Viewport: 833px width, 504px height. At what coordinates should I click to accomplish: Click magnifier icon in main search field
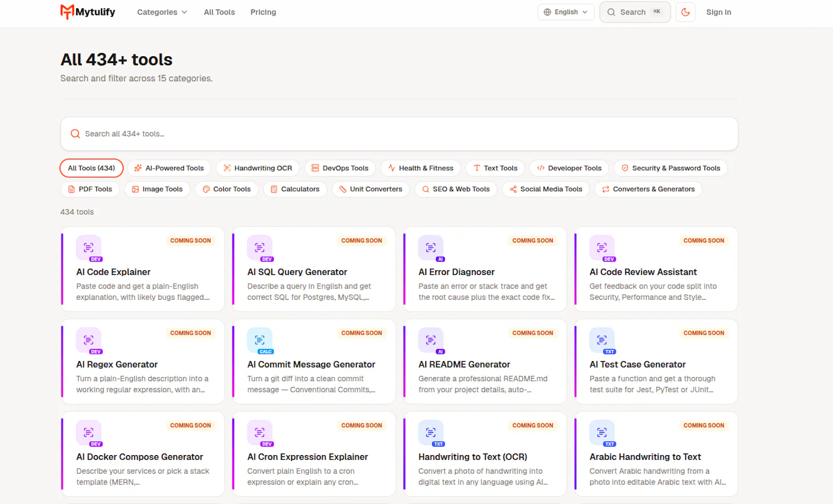pyautogui.click(x=75, y=134)
